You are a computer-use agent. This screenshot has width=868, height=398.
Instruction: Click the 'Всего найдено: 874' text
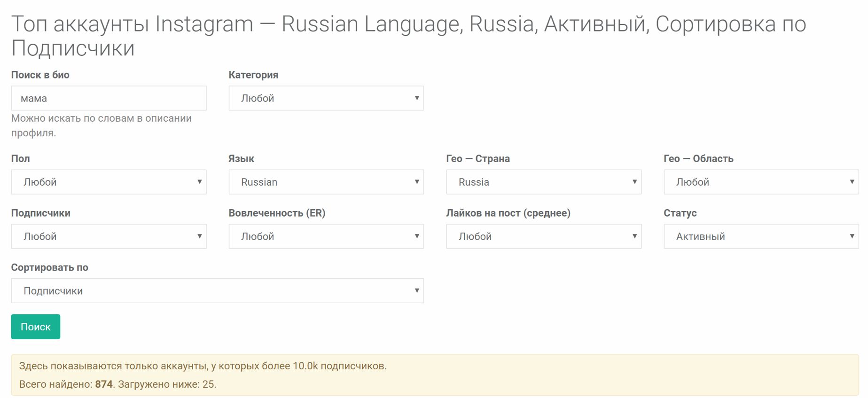(x=66, y=384)
